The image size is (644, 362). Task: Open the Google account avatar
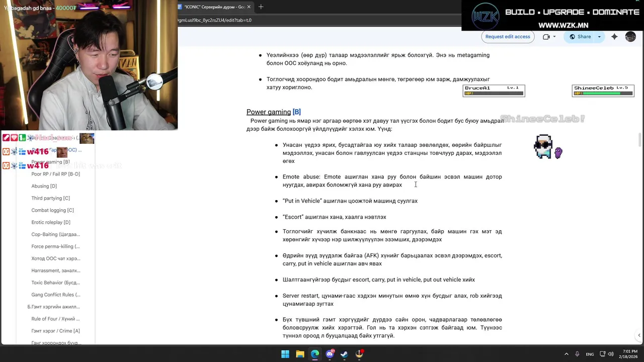point(630,37)
